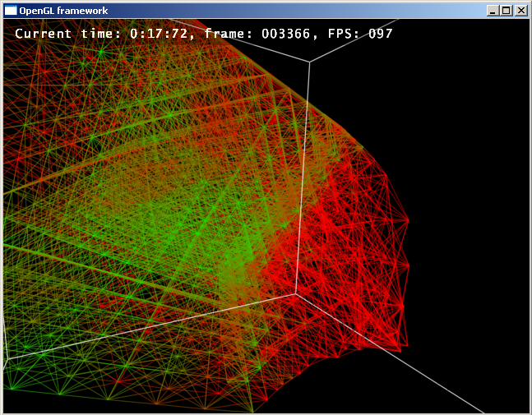Close the OpenGL framework window

(520, 11)
